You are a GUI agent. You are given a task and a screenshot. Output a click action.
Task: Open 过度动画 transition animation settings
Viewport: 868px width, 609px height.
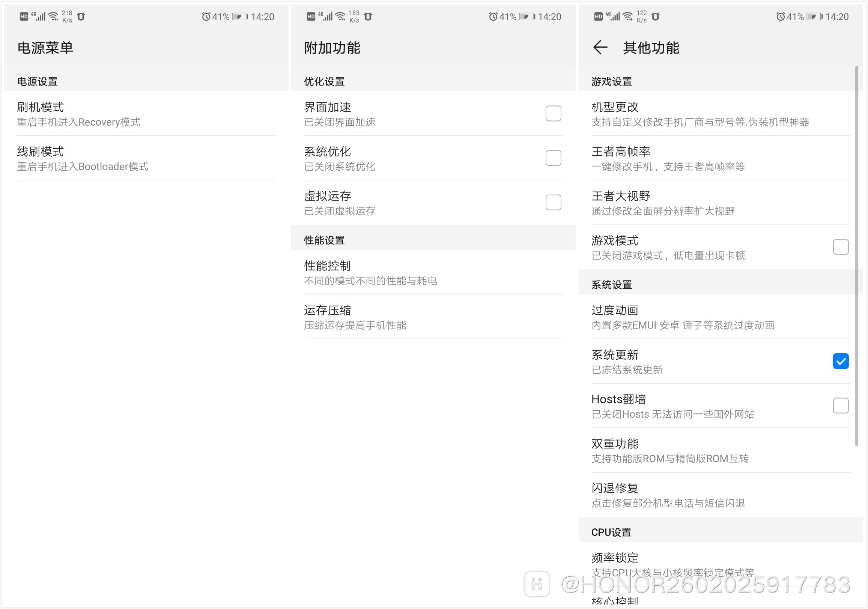click(721, 317)
